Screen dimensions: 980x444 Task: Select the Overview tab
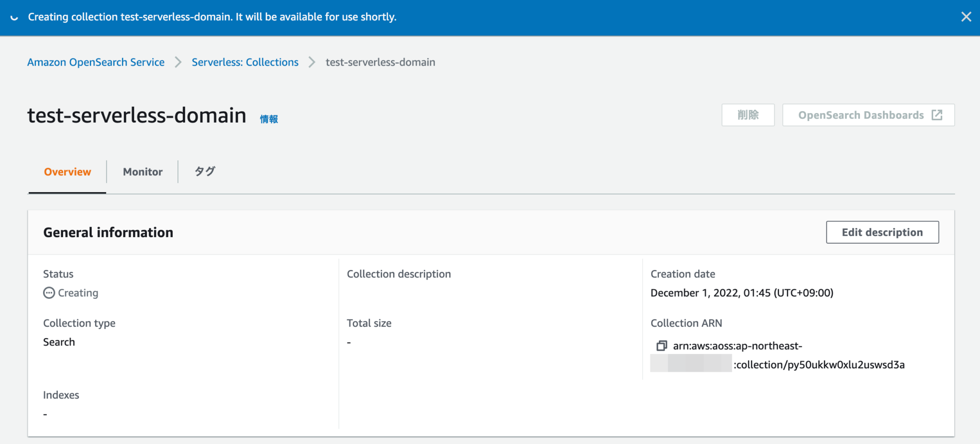point(67,172)
